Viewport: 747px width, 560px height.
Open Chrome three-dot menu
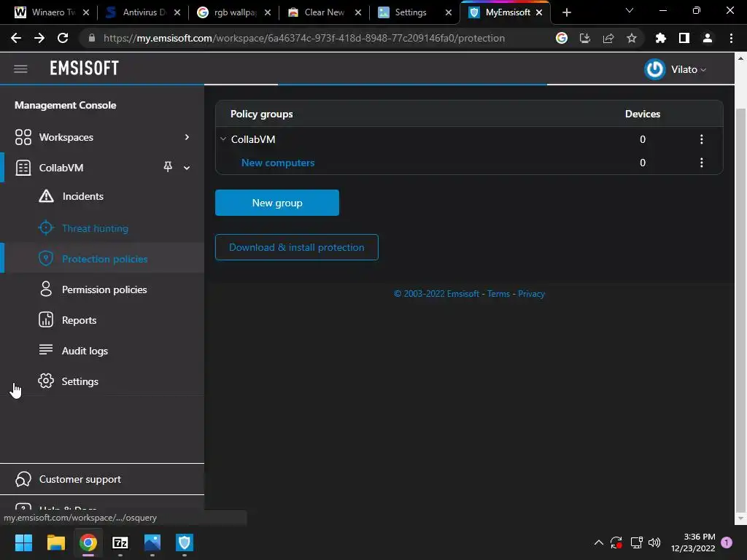[731, 38]
